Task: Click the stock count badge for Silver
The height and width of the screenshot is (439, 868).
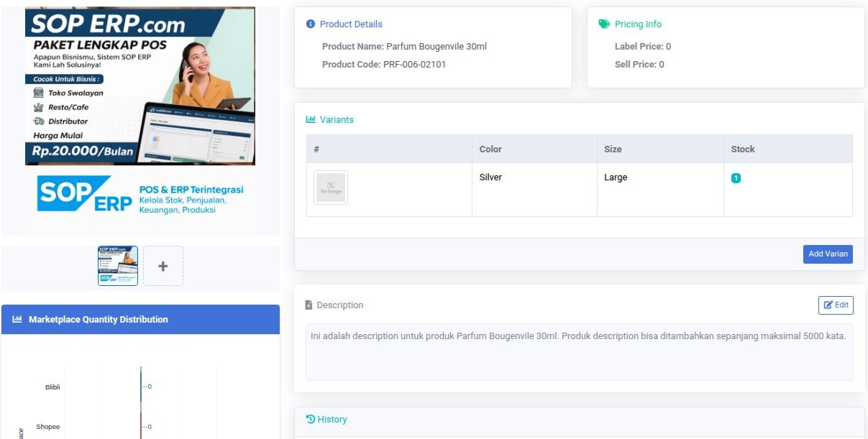Action: 736,178
